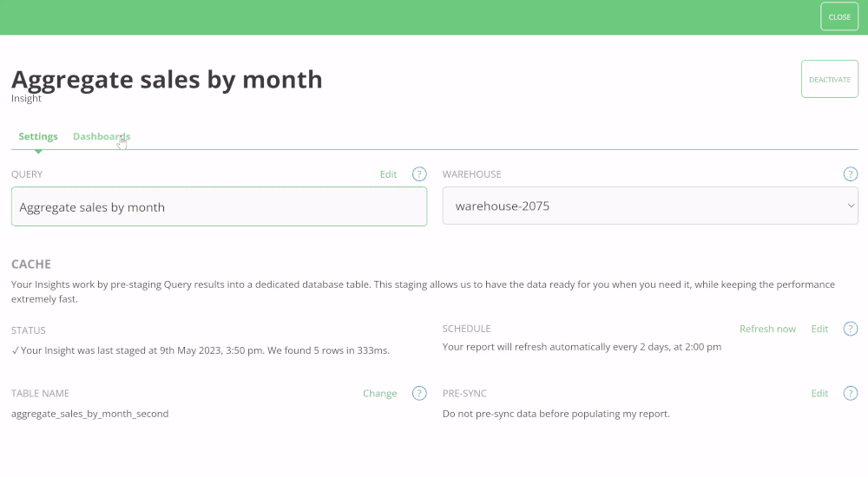
Task: Click the Pre-Sync help question-mark icon
Action: coord(851,394)
